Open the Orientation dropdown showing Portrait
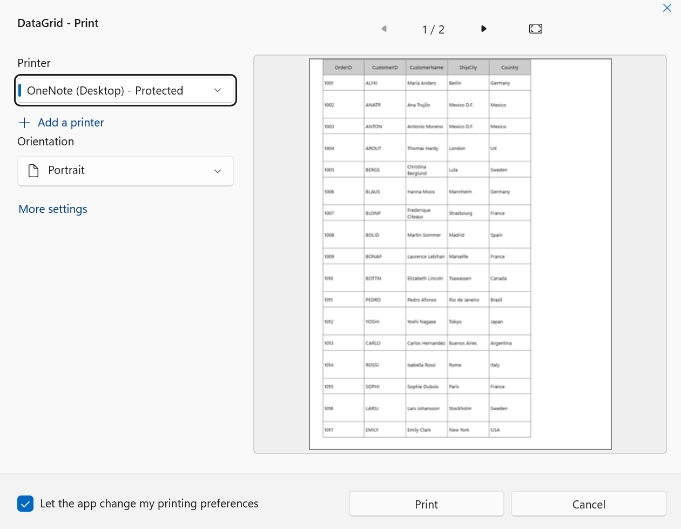The height and width of the screenshot is (529, 681). (126, 171)
